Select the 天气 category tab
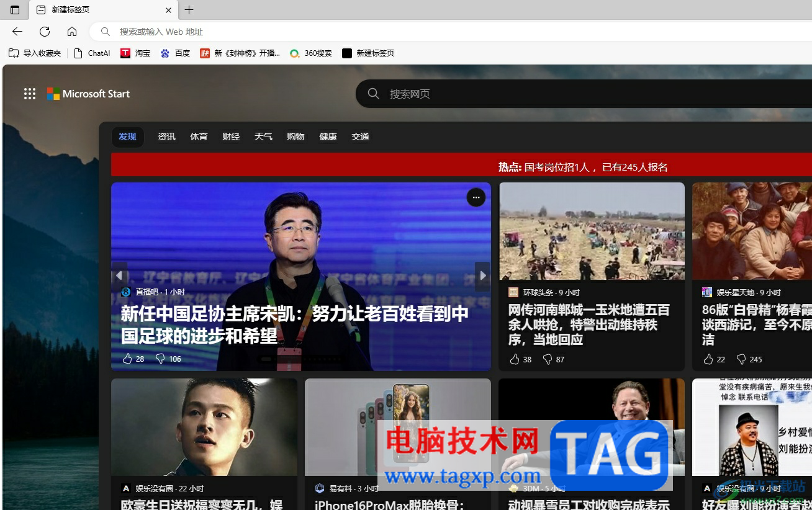This screenshot has width=812, height=510. (x=263, y=136)
